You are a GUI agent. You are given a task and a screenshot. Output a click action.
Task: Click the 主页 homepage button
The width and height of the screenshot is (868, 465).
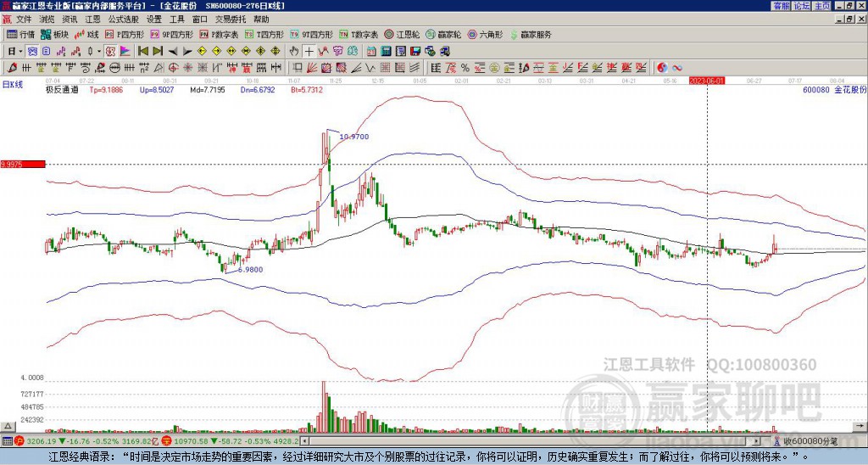click(x=822, y=6)
